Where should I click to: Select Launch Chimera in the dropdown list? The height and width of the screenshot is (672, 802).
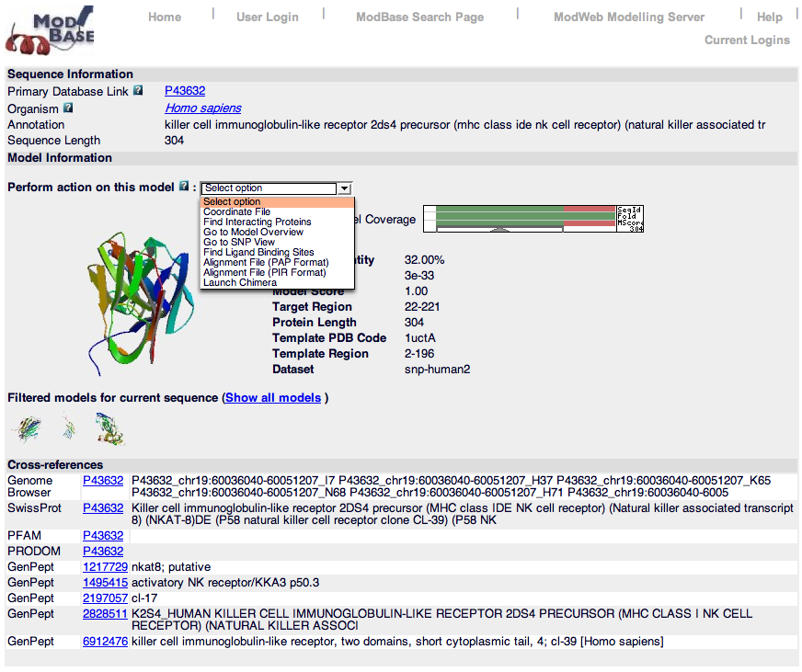pyautogui.click(x=239, y=283)
